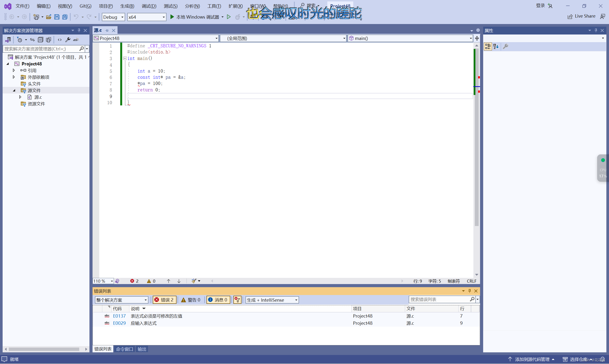The image size is (609, 364).
Task: Open the 生成 + IntelliSense dropdown
Action: [272, 300]
